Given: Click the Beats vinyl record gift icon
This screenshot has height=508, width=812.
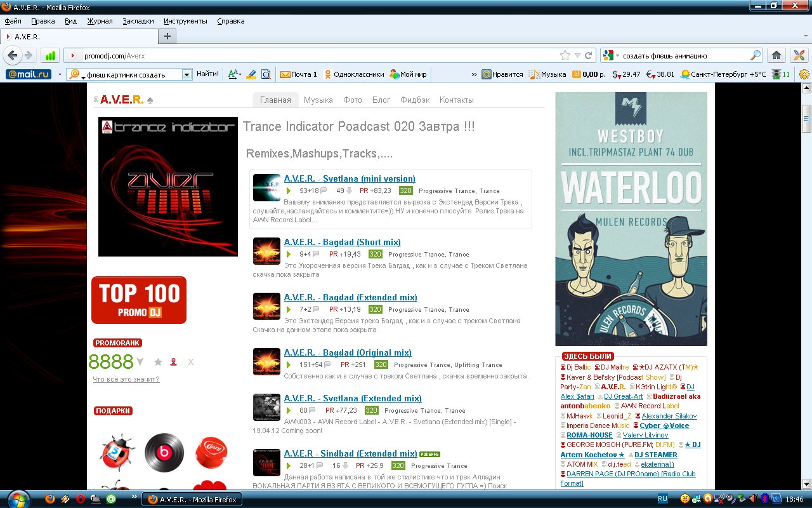Looking at the screenshot, I should (x=164, y=452).
